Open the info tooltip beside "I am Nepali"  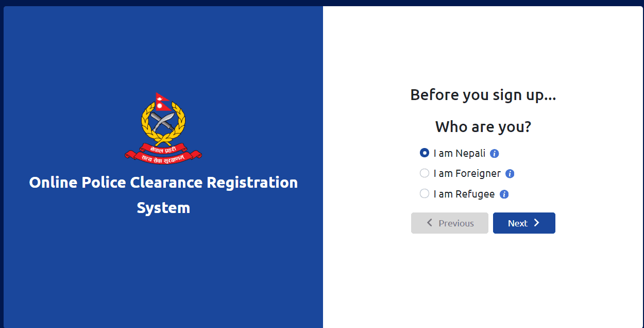click(494, 153)
